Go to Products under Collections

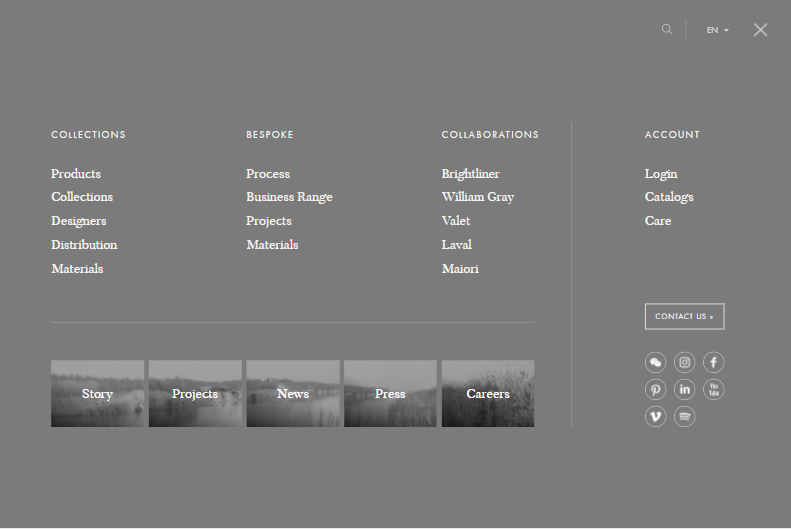tap(76, 174)
